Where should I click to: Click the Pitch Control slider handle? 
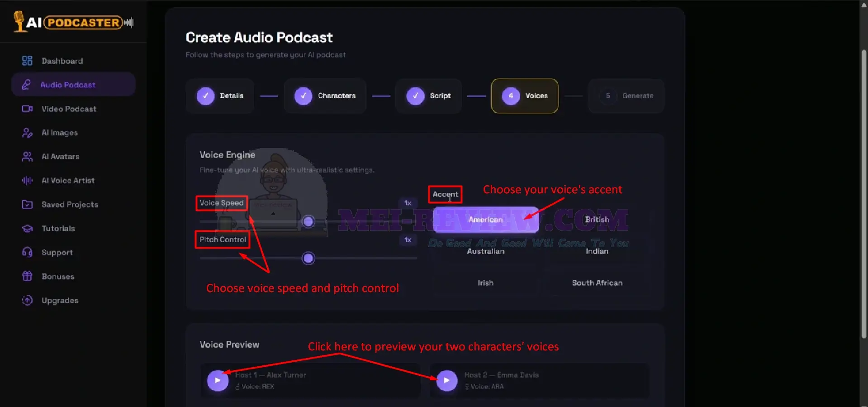point(308,258)
